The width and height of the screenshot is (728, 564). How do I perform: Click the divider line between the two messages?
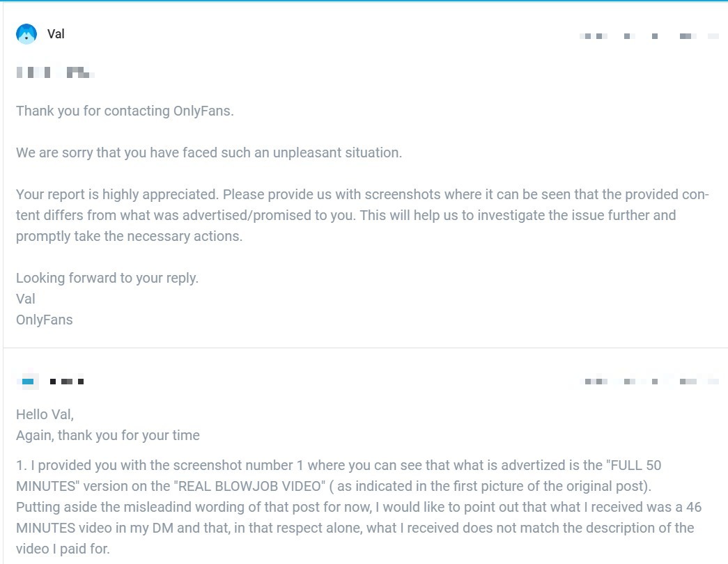click(365, 347)
